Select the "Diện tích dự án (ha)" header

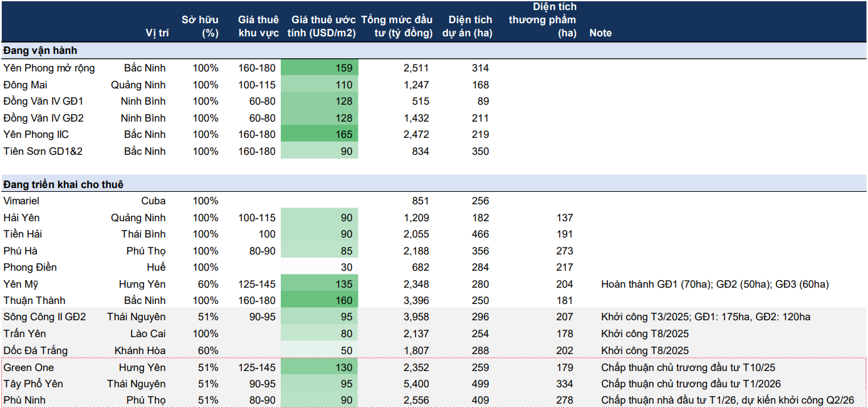coord(467,26)
